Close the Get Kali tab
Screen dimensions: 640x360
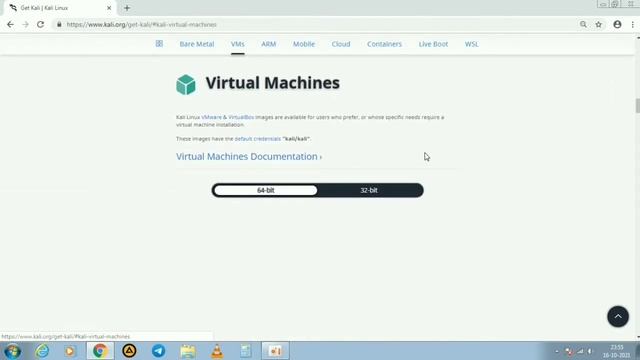point(109,8)
